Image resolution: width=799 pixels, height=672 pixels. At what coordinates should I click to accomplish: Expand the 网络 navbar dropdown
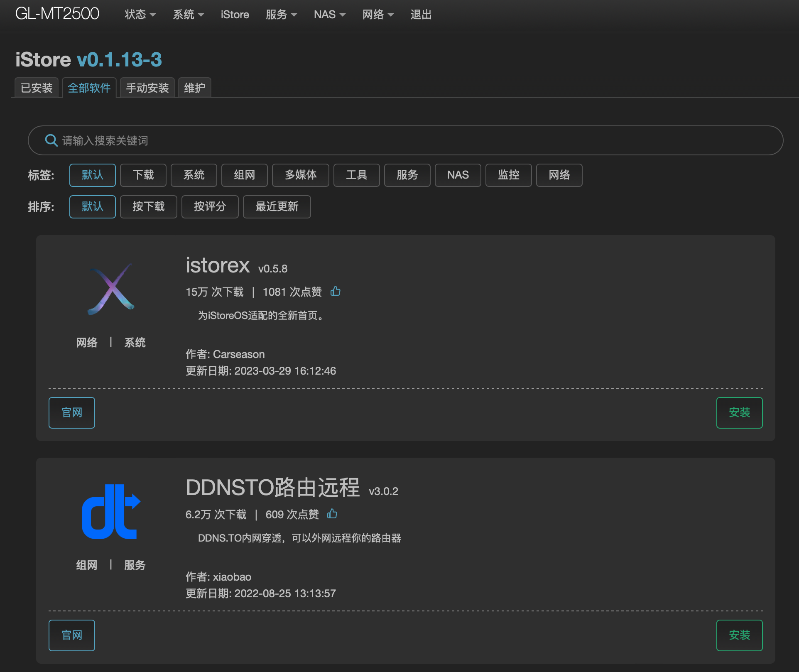click(x=377, y=15)
